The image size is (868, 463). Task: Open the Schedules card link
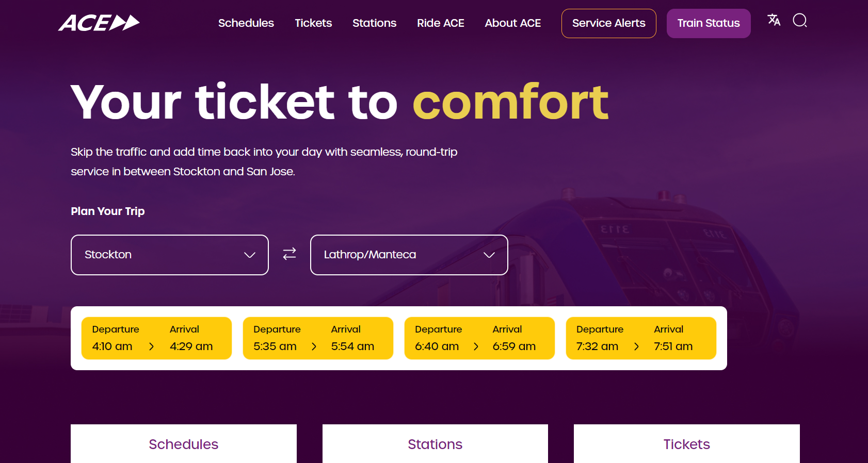tap(183, 444)
